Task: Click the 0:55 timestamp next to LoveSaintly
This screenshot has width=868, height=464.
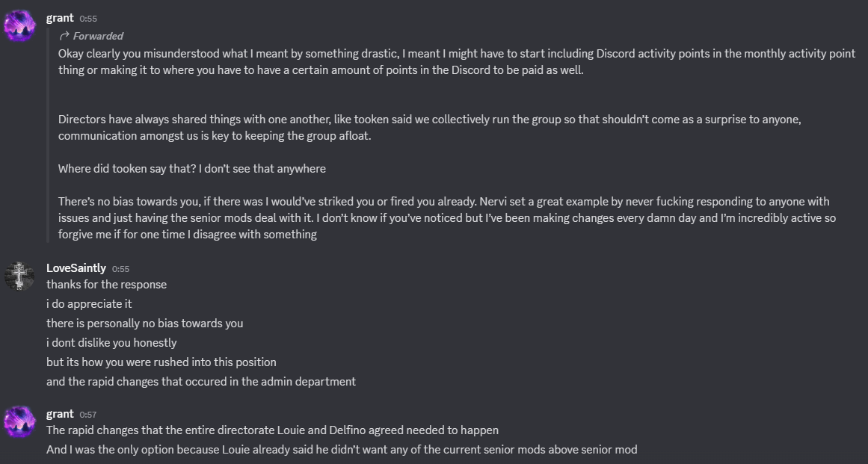Action: (x=120, y=269)
